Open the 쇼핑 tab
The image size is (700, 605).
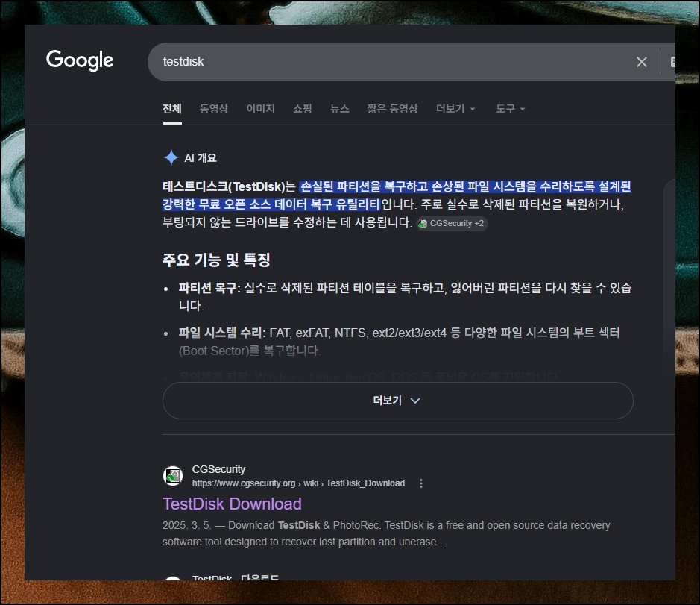tap(302, 109)
